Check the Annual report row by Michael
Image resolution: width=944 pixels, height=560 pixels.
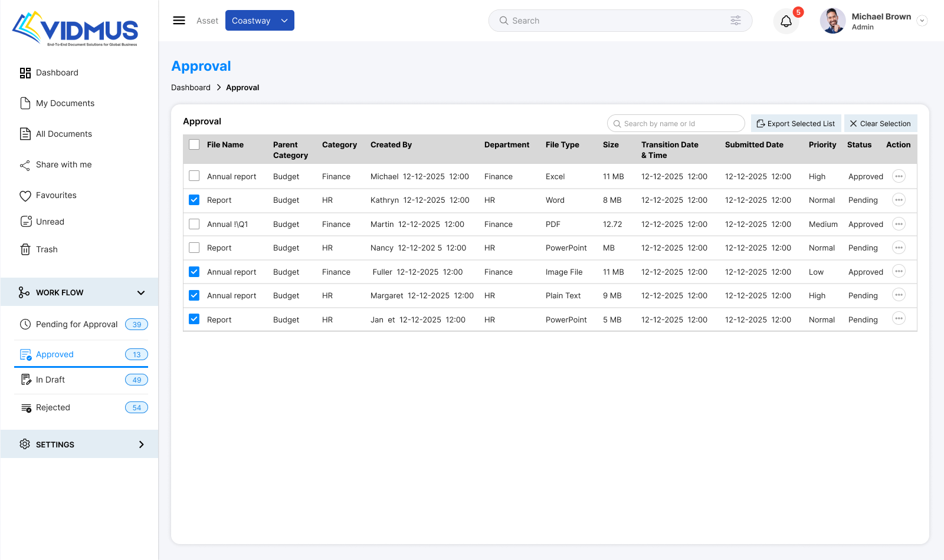tap(194, 176)
